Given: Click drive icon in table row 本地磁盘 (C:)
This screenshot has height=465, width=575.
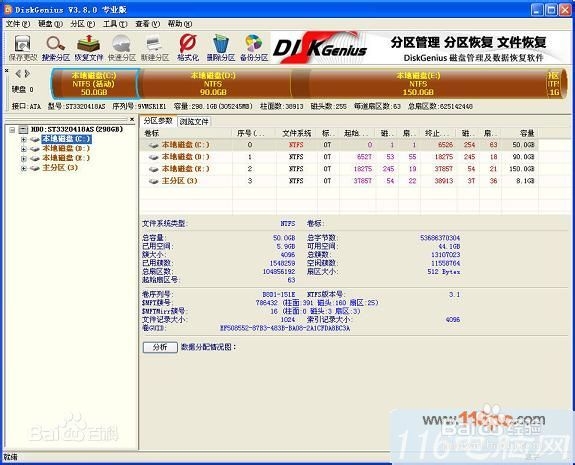Looking at the screenshot, I should coord(154,145).
